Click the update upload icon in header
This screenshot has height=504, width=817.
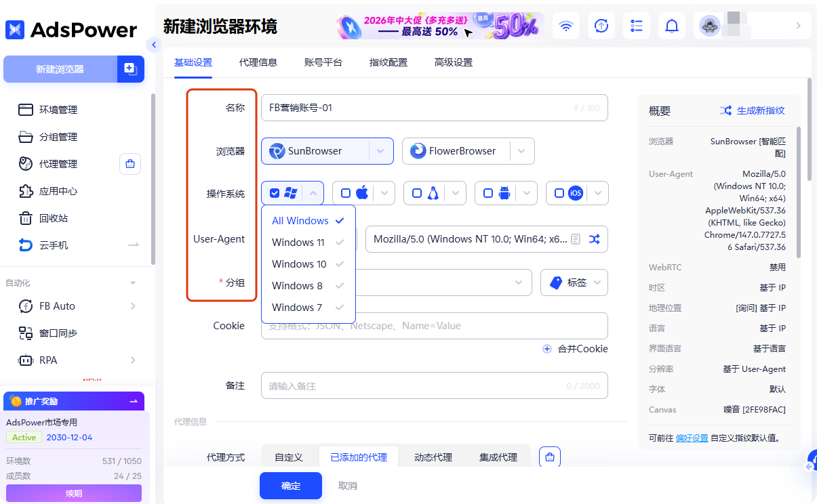(601, 26)
